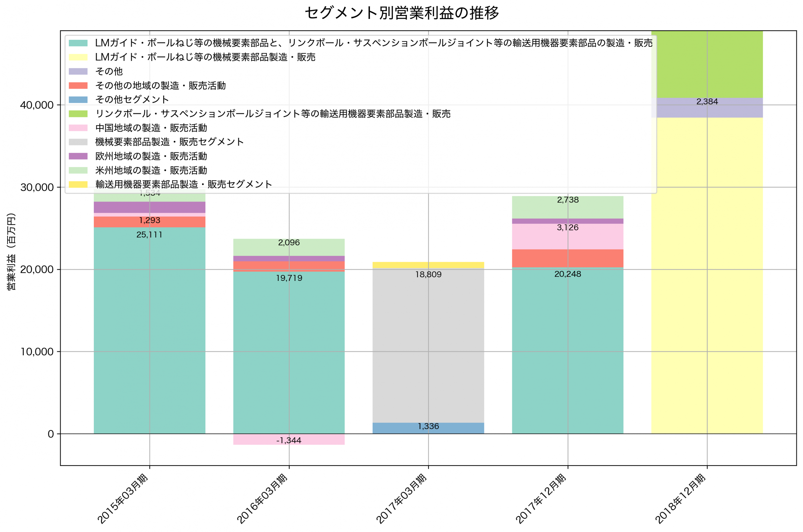Click the green 2,738 segment on 2017年12月期 bar
This screenshot has width=803, height=532.
click(x=567, y=200)
